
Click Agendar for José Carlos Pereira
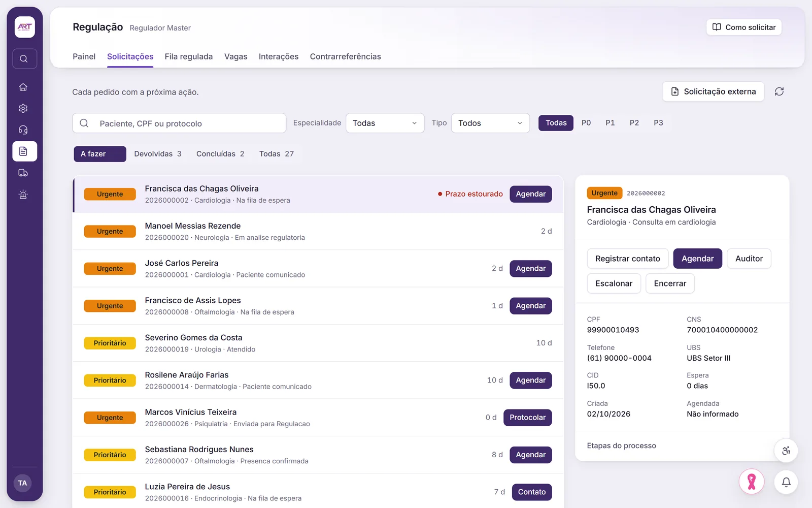[531, 269]
